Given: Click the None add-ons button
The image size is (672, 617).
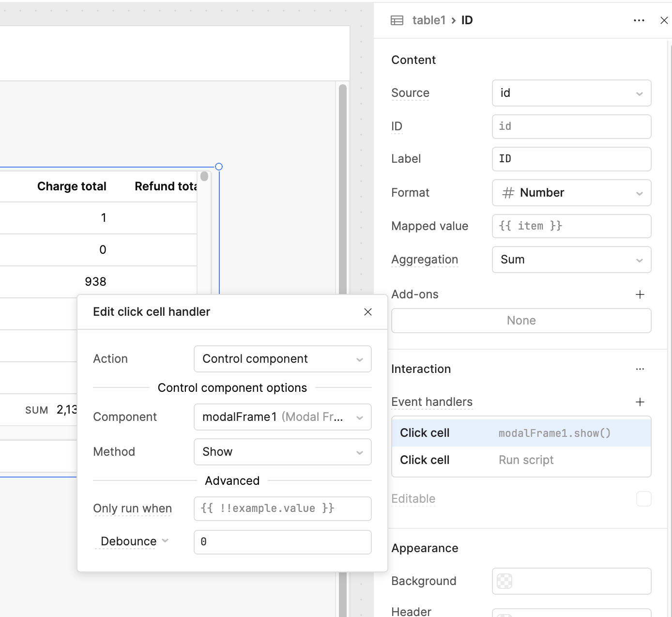Looking at the screenshot, I should click(x=521, y=321).
